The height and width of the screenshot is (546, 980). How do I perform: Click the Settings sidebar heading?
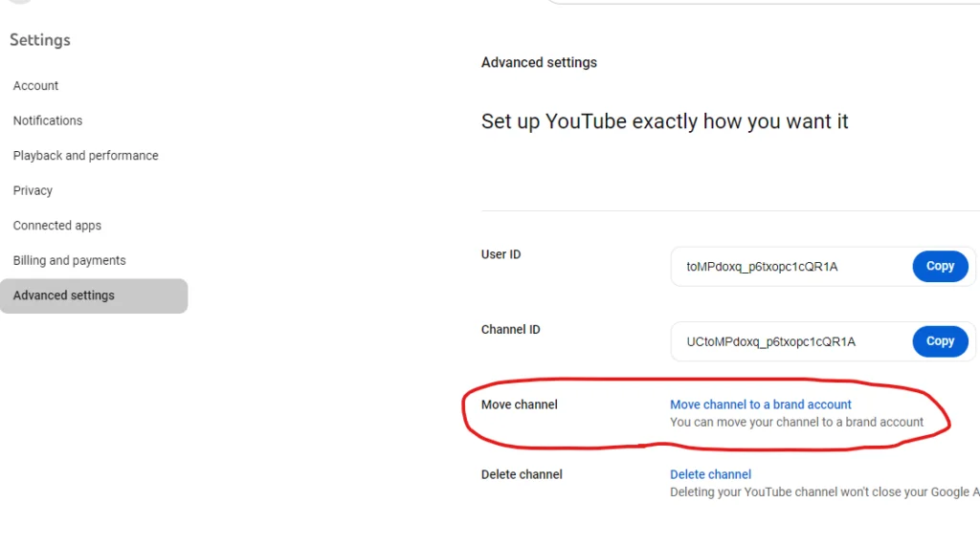coord(40,40)
